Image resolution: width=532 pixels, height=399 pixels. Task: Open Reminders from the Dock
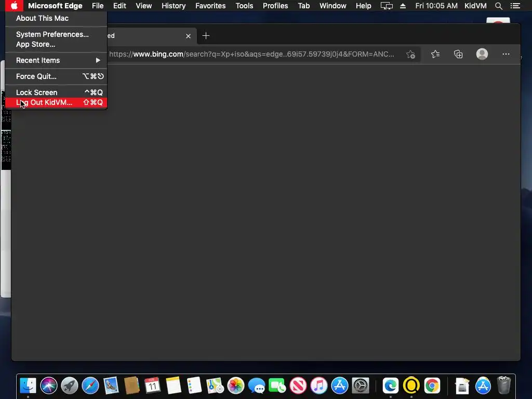point(194,385)
